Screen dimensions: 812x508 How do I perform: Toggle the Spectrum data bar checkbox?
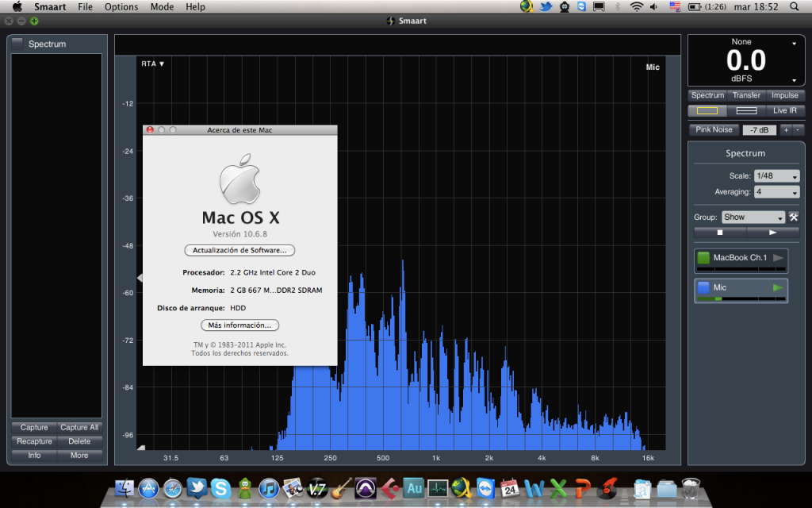[x=17, y=44]
